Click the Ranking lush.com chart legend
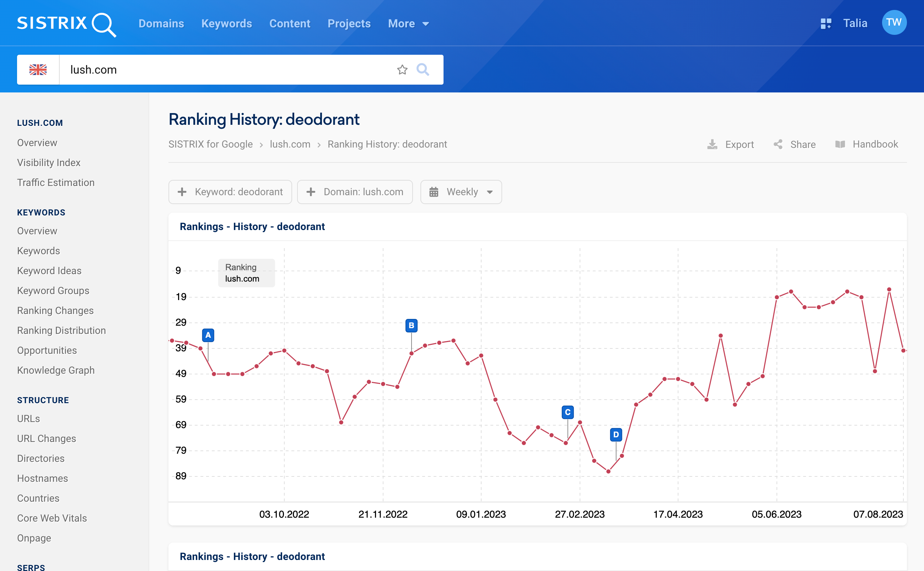This screenshot has height=571, width=924. [247, 273]
